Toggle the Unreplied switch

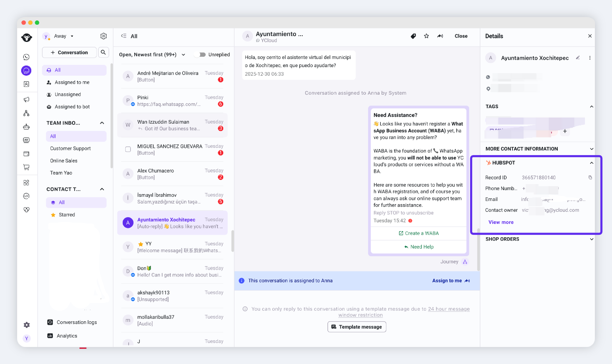200,54
